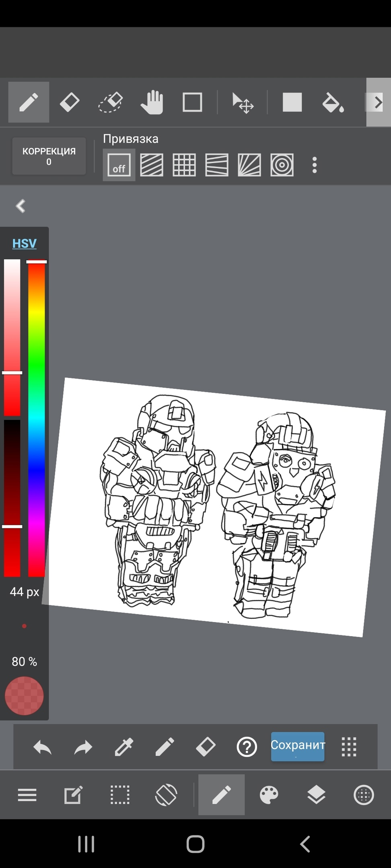Enable curved lines snap
Image resolution: width=391 pixels, height=868 pixels.
(x=217, y=165)
